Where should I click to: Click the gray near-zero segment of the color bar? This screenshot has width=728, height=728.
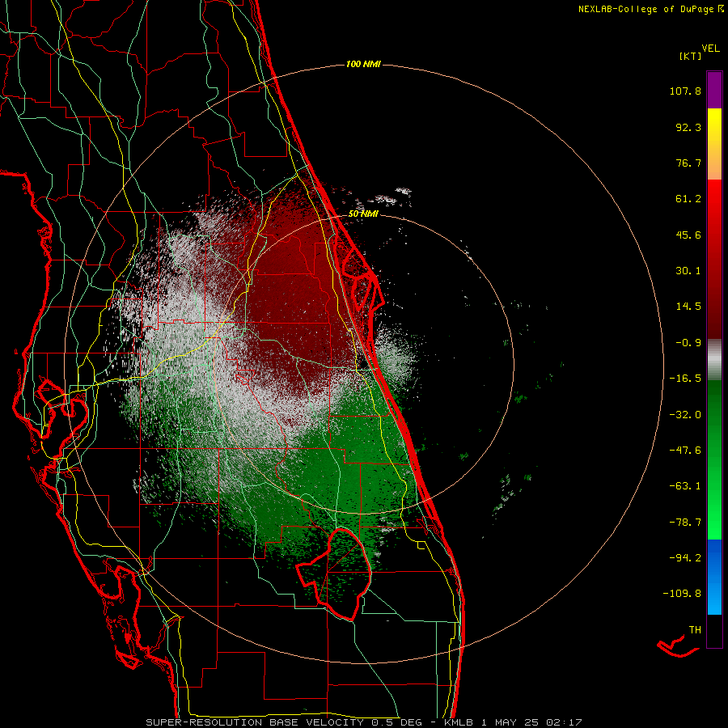click(714, 360)
